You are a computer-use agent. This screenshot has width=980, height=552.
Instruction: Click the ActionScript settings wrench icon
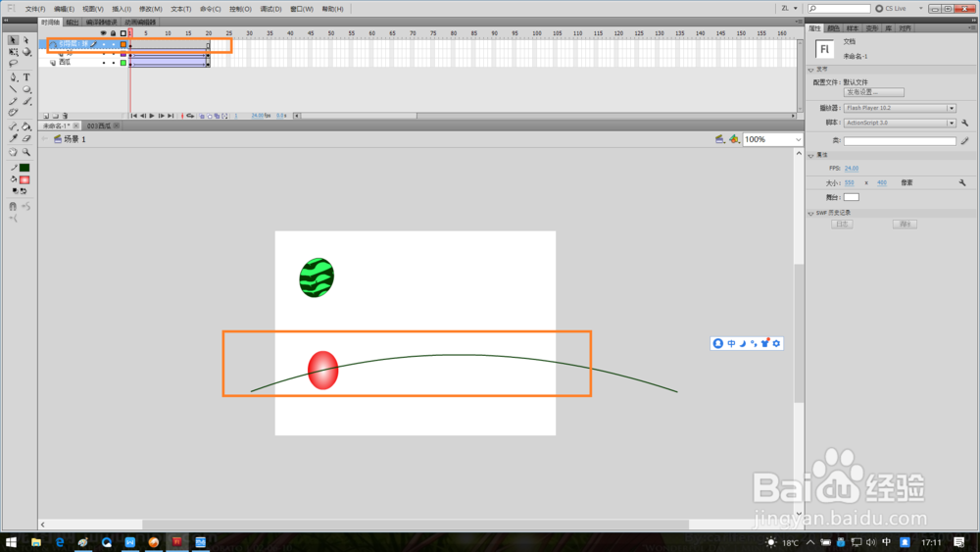(x=965, y=124)
